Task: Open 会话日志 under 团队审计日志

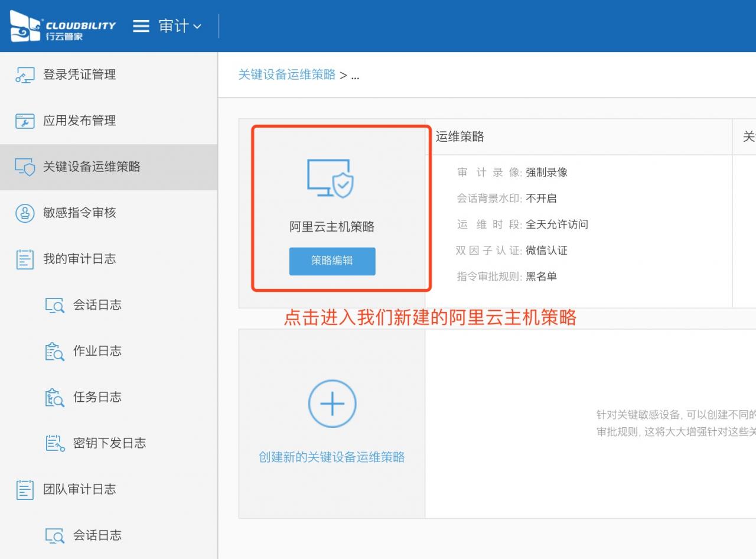Action: coord(97,536)
